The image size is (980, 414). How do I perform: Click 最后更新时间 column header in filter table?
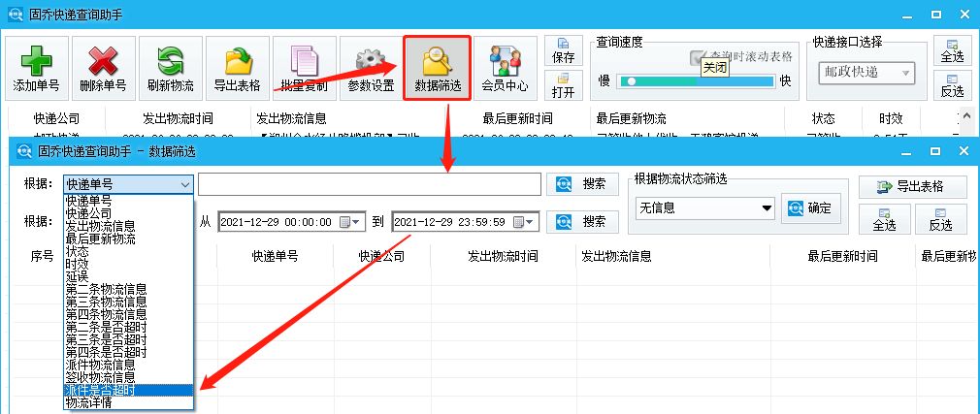[x=843, y=256]
